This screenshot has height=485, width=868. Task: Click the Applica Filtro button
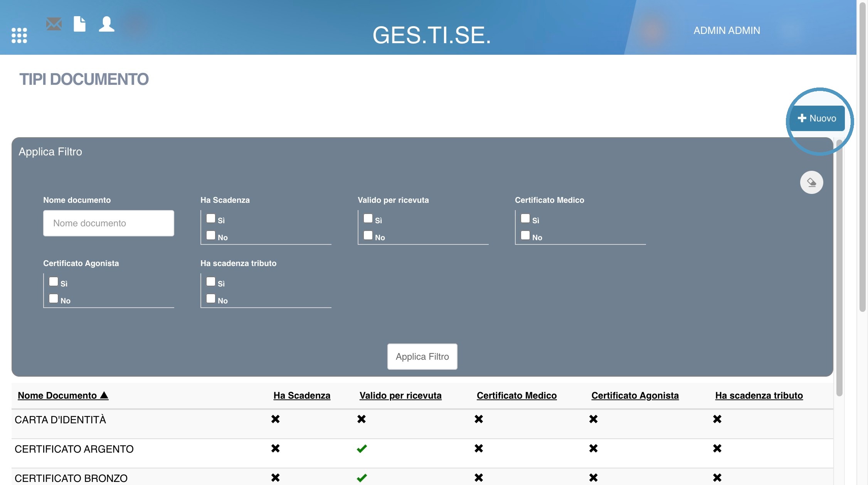[x=422, y=357]
